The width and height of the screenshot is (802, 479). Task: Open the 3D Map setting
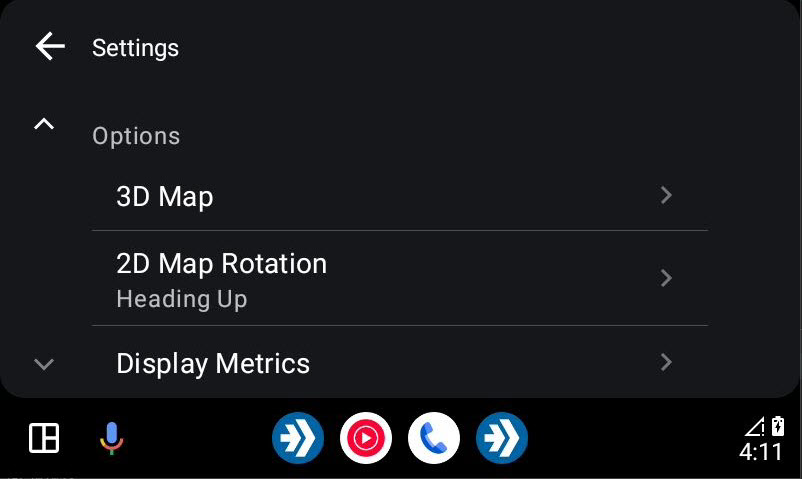coord(400,197)
